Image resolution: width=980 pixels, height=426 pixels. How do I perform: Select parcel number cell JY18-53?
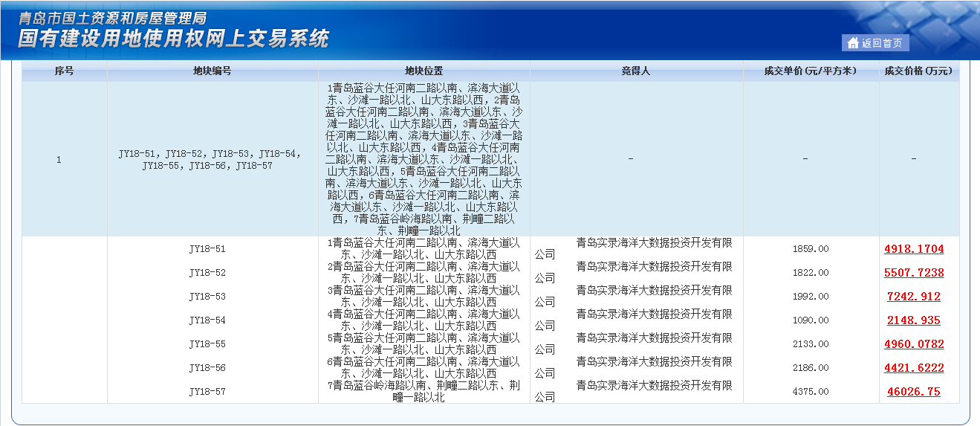(207, 297)
